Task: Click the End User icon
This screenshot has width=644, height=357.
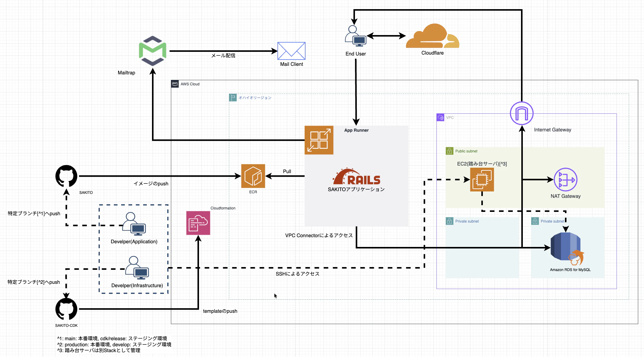Action: [x=355, y=36]
